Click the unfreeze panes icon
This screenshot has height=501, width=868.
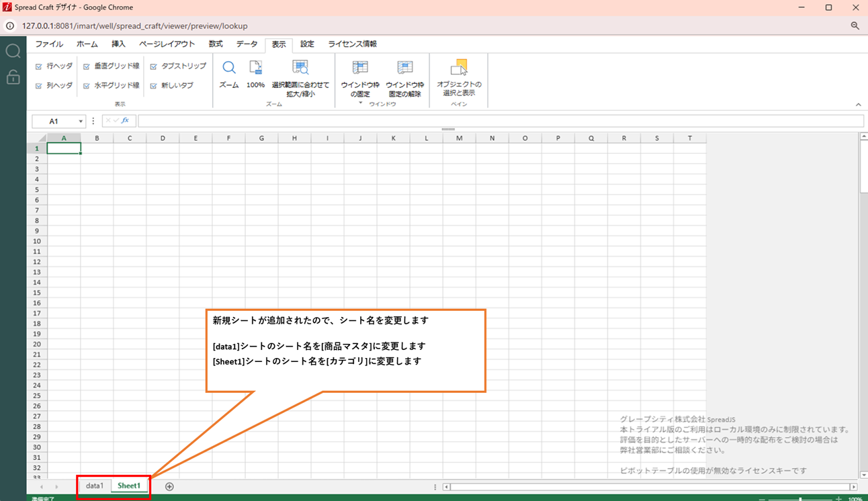404,68
